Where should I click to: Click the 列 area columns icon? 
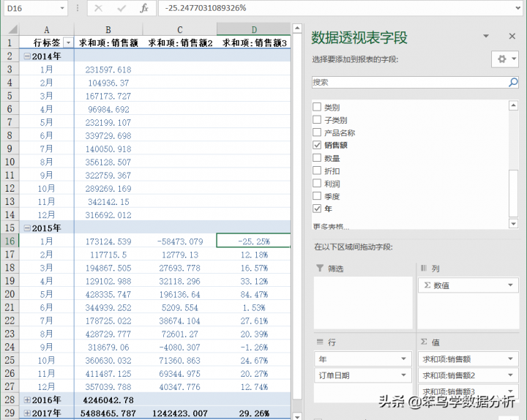click(424, 268)
